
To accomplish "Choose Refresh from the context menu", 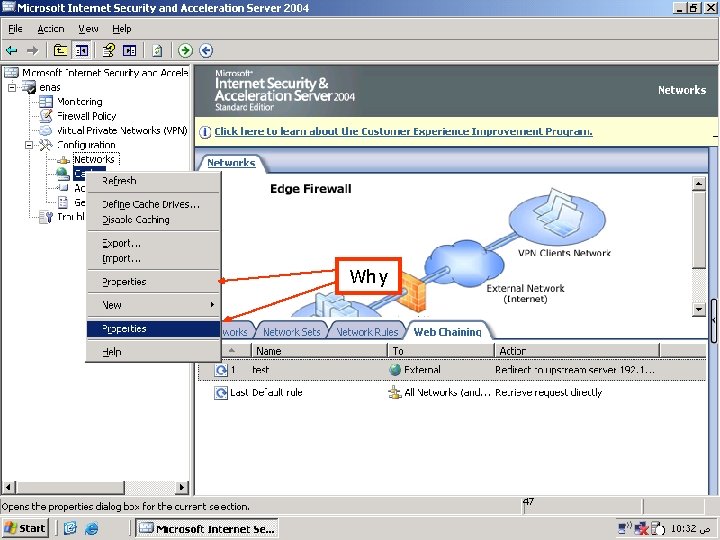I will pyautogui.click(x=153, y=180).
